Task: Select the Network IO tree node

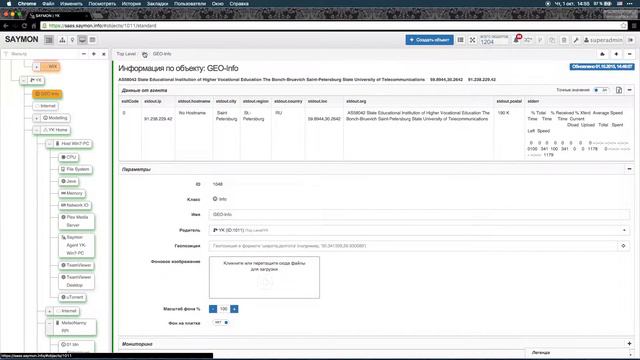Action: [x=75, y=205]
